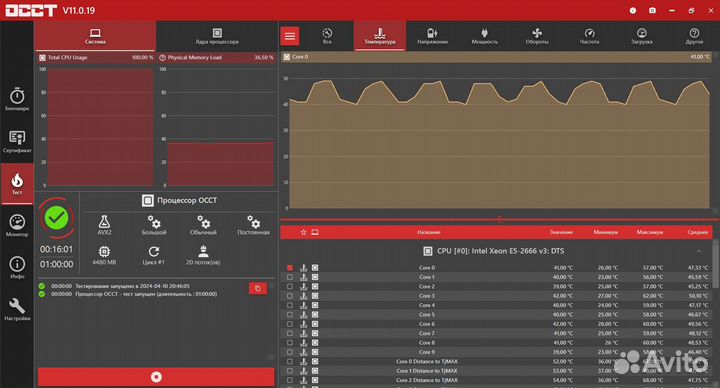This screenshot has width=720, height=388.
Task: Click the chip icon in Core 1 row
Action: 315,277
